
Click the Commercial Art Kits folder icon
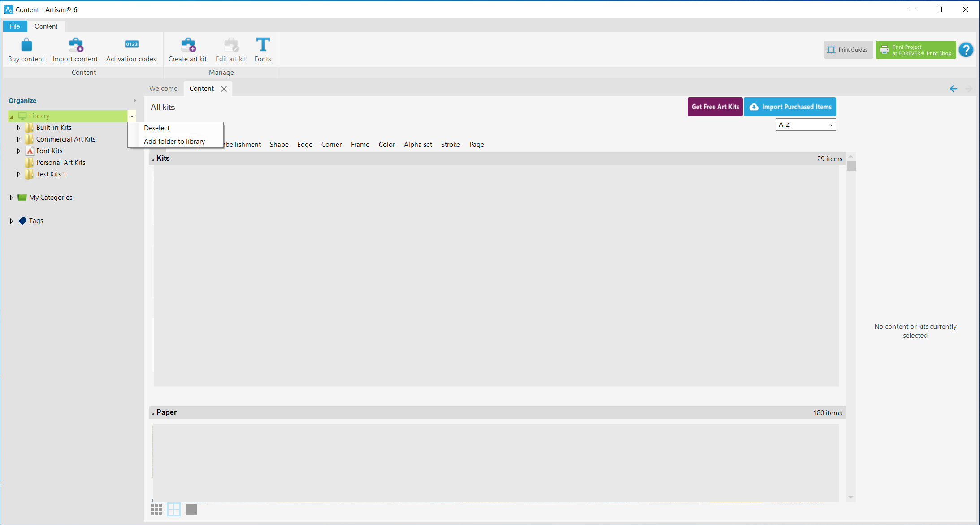[x=30, y=139]
